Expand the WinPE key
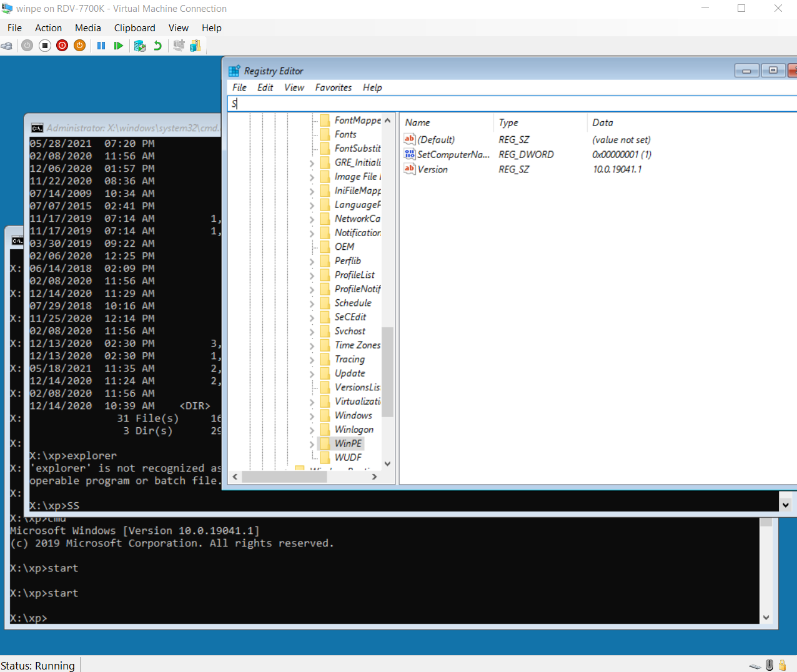Image resolution: width=797 pixels, height=672 pixels. pos(312,444)
